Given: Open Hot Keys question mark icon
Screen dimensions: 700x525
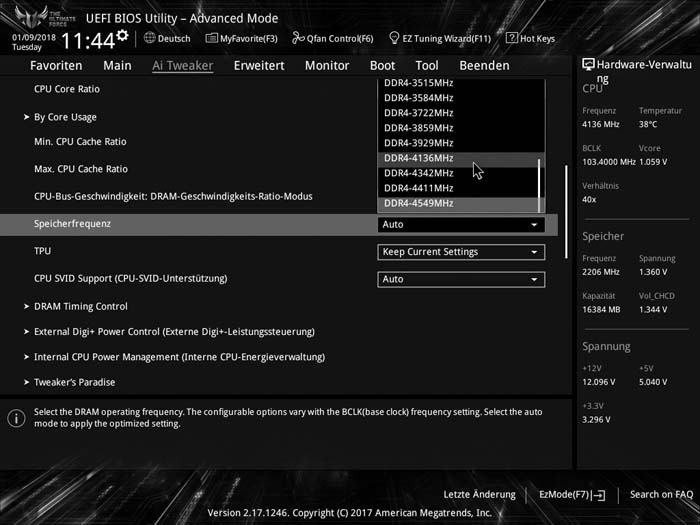Looking at the screenshot, I should coord(512,38).
